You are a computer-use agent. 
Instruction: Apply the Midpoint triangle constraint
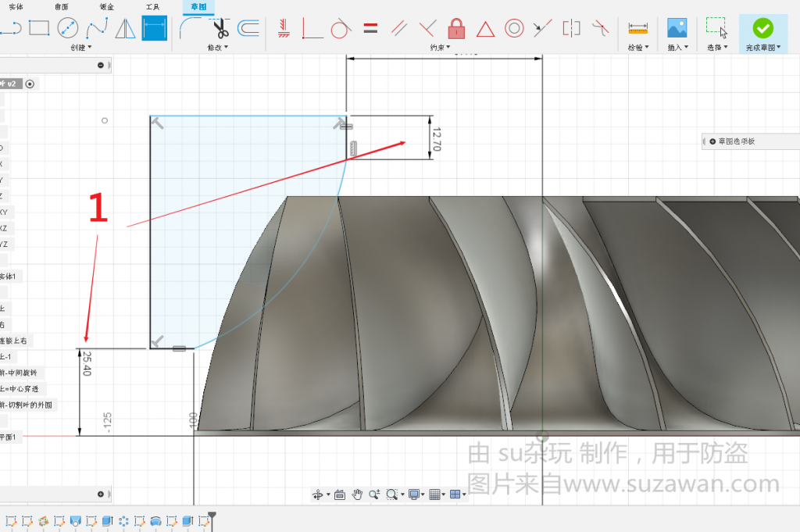pyautogui.click(x=485, y=29)
